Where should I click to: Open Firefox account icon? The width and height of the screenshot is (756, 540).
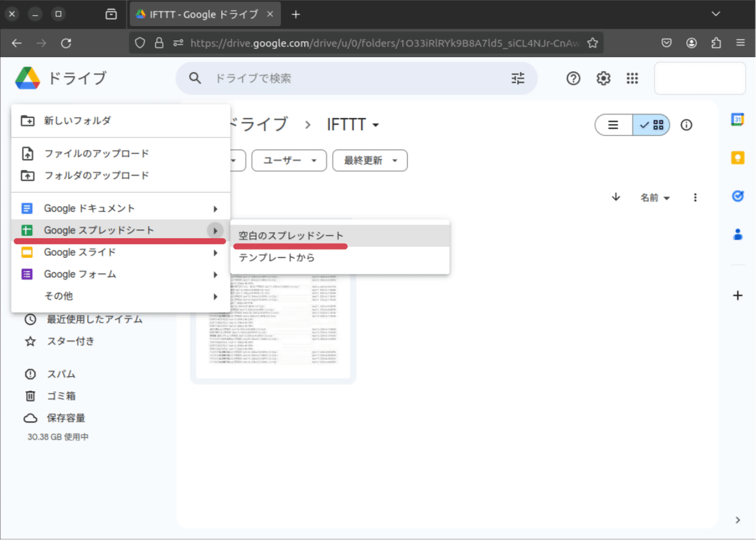[692, 43]
